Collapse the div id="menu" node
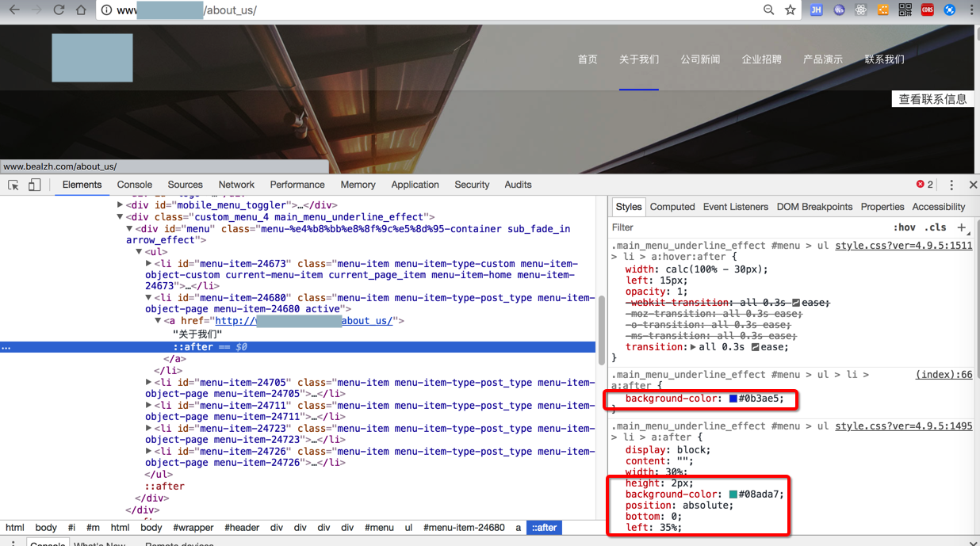The height and width of the screenshot is (546, 980). pos(130,229)
